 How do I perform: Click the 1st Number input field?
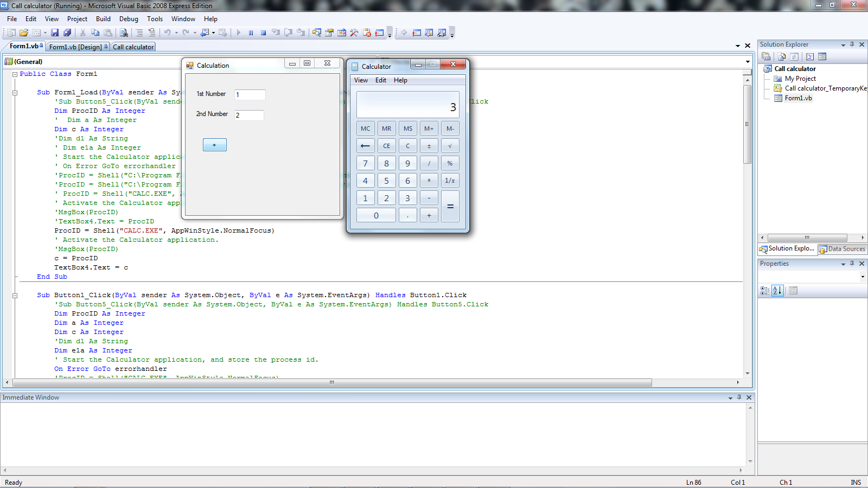[x=250, y=95]
